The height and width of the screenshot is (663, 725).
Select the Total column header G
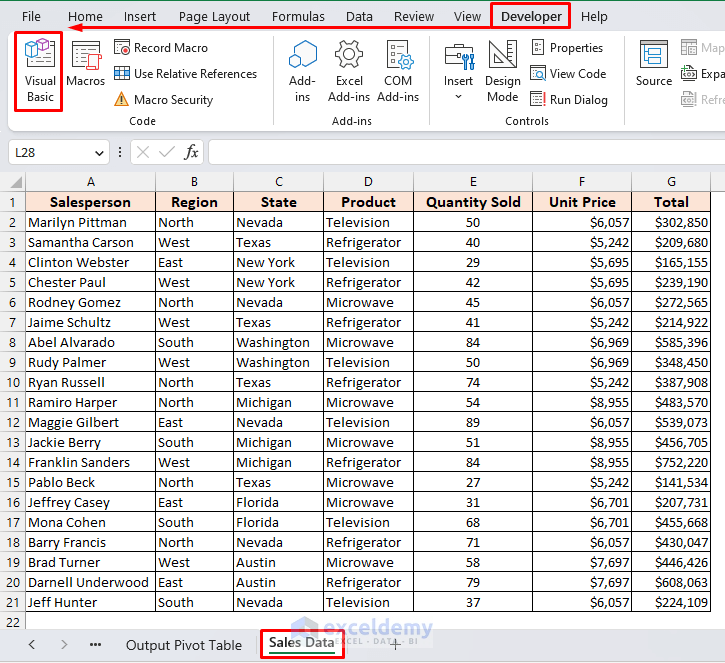pos(671,181)
